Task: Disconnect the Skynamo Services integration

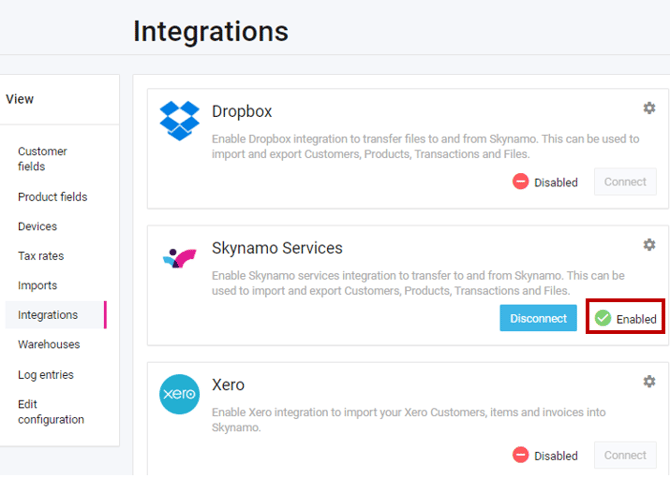Action: coord(538,318)
